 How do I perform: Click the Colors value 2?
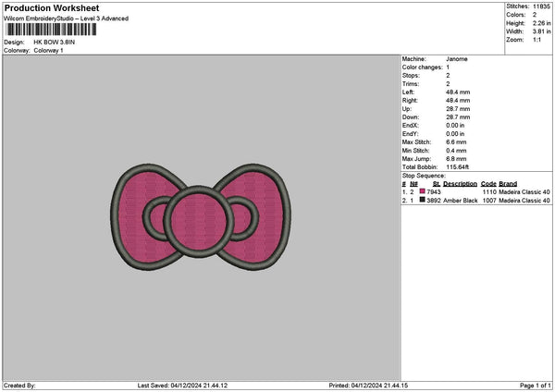535,15
